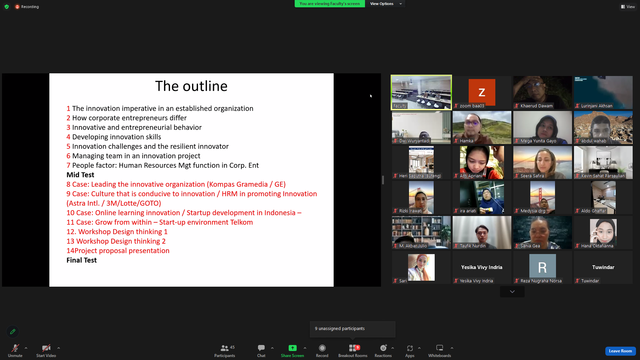
Task: Click muted mic icon on Sari's tile
Action: click(x=396, y=281)
